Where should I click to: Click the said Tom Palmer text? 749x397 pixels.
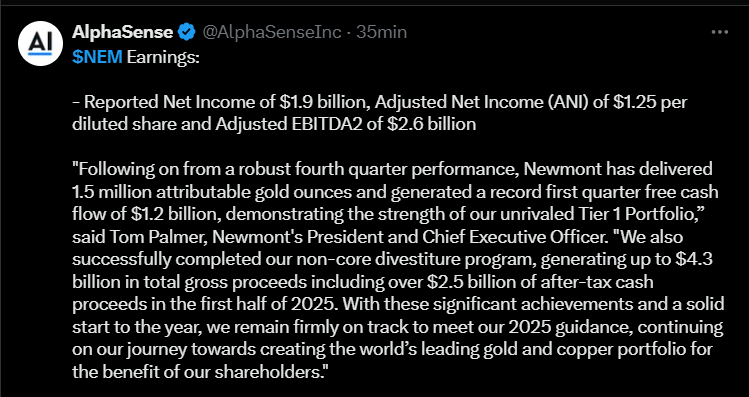(138, 236)
